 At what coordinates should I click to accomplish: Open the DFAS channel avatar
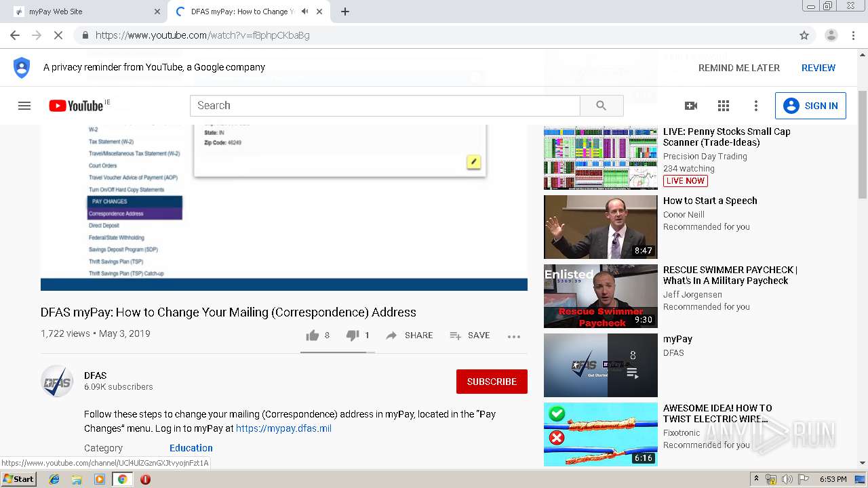(x=57, y=382)
